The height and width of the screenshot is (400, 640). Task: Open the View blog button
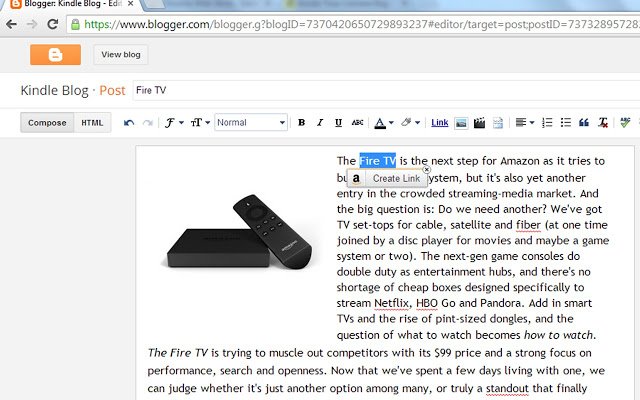click(121, 55)
